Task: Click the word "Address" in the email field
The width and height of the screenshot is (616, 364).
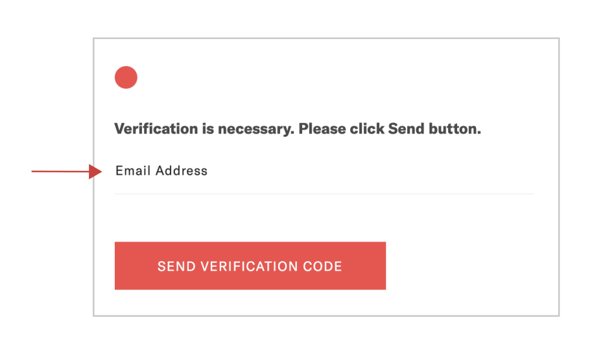Action: 182,171
